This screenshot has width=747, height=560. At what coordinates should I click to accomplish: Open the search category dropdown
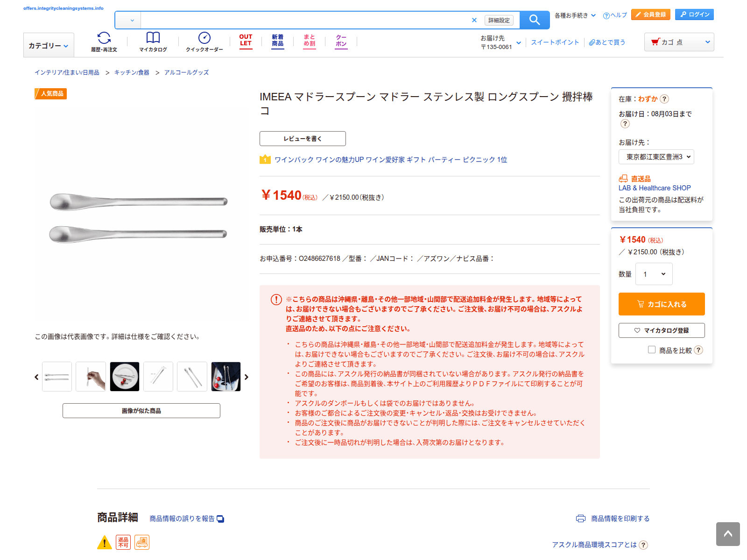point(128,20)
